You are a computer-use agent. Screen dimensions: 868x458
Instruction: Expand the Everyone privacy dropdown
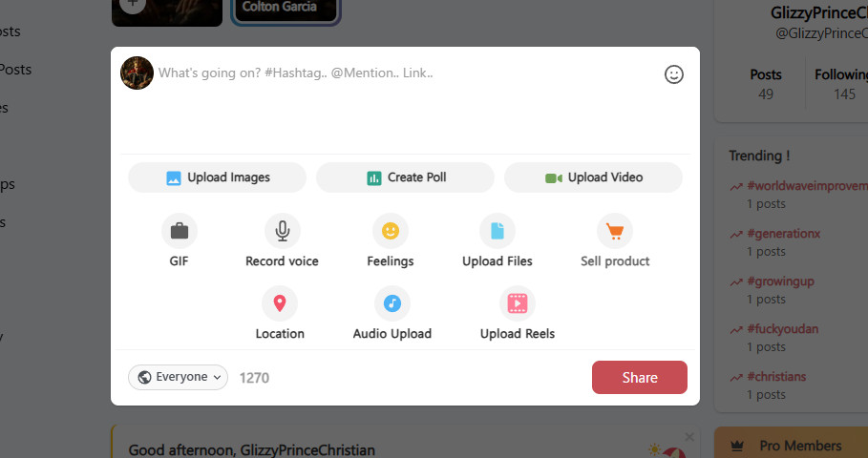click(178, 377)
